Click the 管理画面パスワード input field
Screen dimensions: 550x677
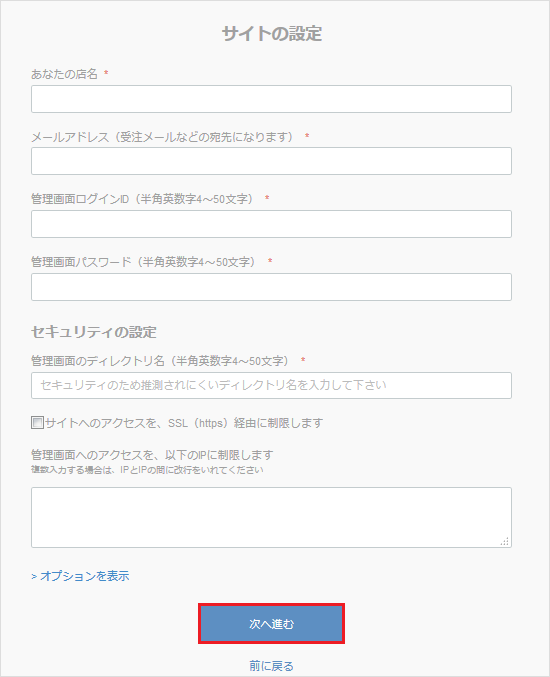(271, 287)
